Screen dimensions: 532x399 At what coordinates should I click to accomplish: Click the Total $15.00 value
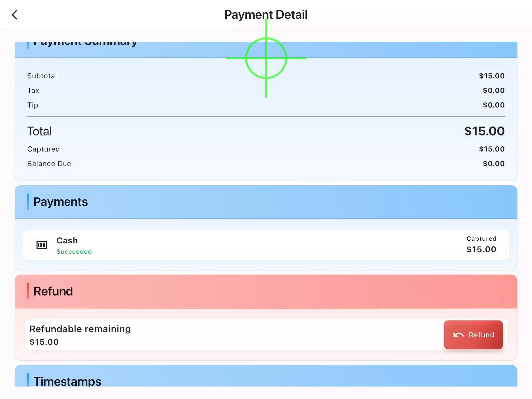pos(484,131)
